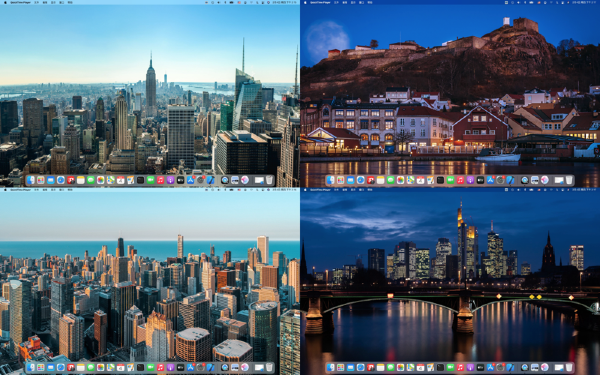Screen dimensions: 600x375
Task: Open Launchpad in the Frankfurt bridge desktop dock
Action: (x=341, y=367)
